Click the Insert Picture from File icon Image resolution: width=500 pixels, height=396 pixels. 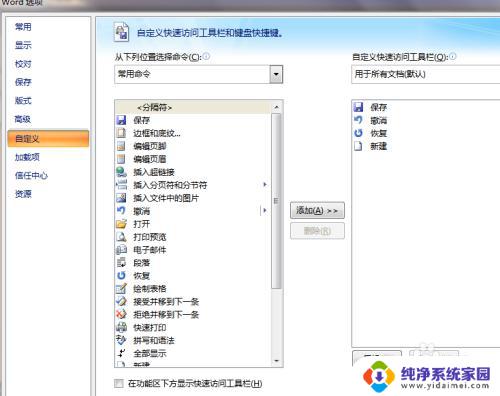pyautogui.click(x=121, y=198)
